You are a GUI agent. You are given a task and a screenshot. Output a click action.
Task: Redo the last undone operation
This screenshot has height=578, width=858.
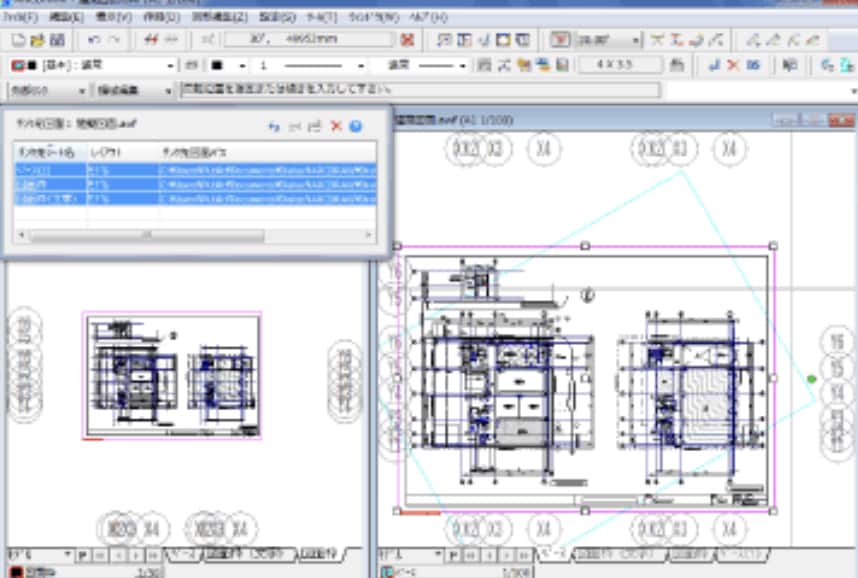click(x=115, y=40)
